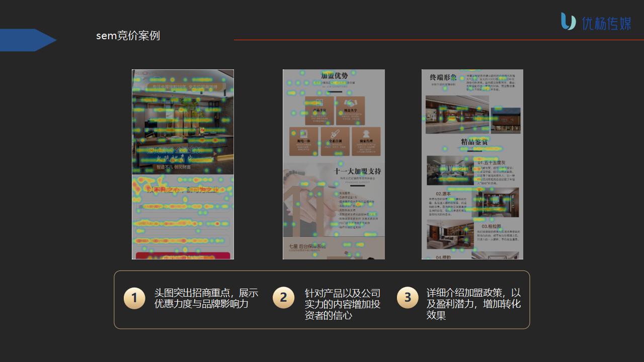Click the 02.源本 label
644x362 pixels.
coord(443,194)
